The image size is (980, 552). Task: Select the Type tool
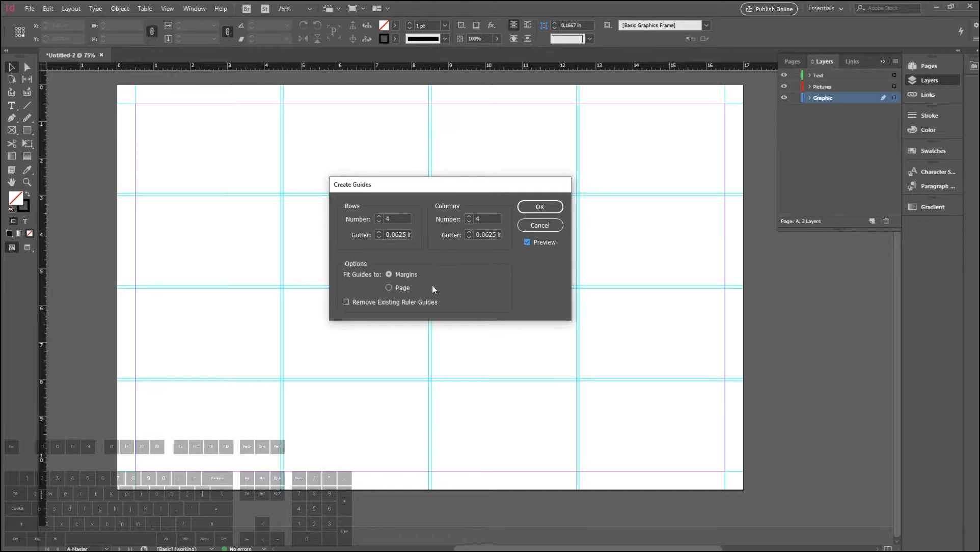coord(12,105)
